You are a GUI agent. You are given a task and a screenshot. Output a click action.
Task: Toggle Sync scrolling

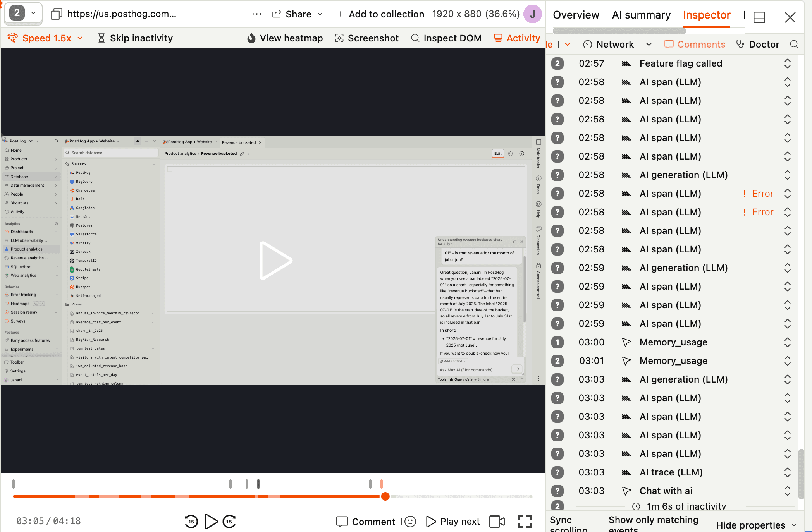[x=568, y=524]
